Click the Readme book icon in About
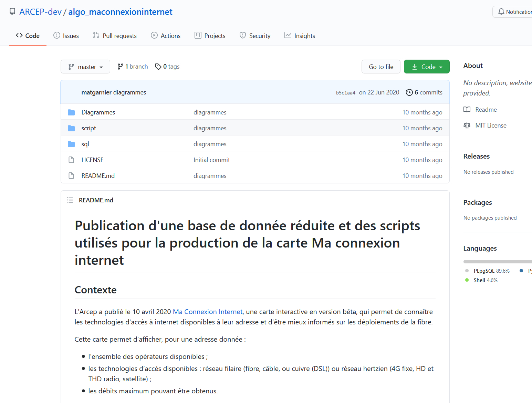The width and height of the screenshot is (532, 403). pos(467,110)
